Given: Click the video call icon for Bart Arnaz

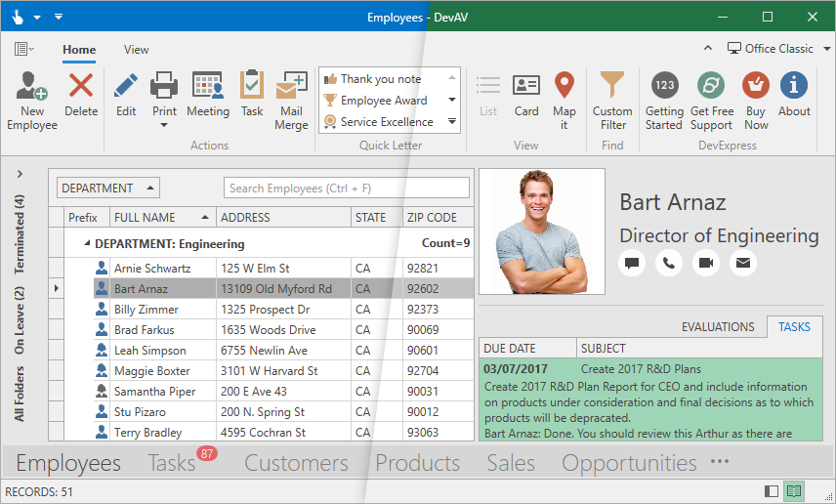Looking at the screenshot, I should [706, 263].
